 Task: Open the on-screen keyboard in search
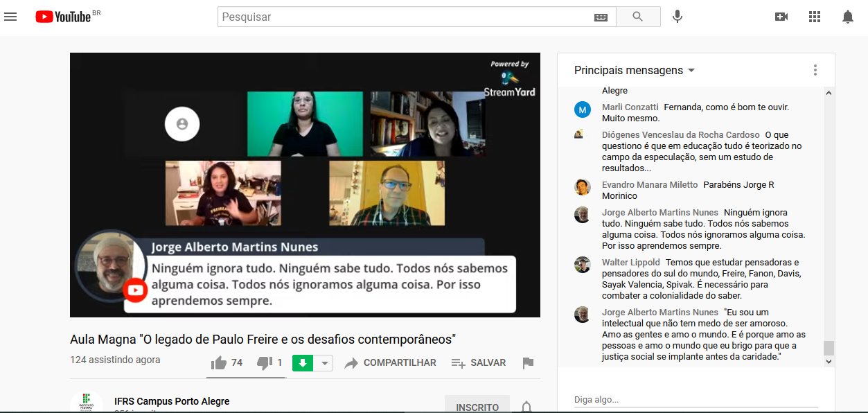point(601,17)
